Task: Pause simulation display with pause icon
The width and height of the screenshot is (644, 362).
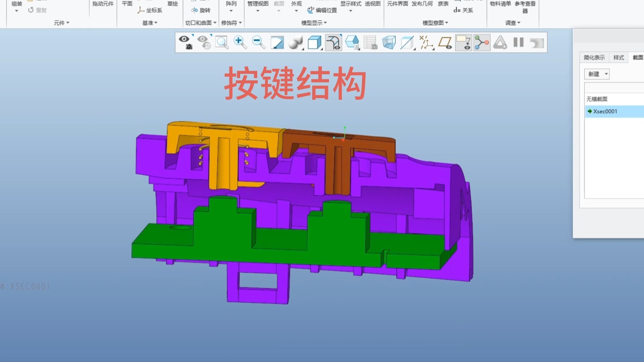Action: (518, 43)
